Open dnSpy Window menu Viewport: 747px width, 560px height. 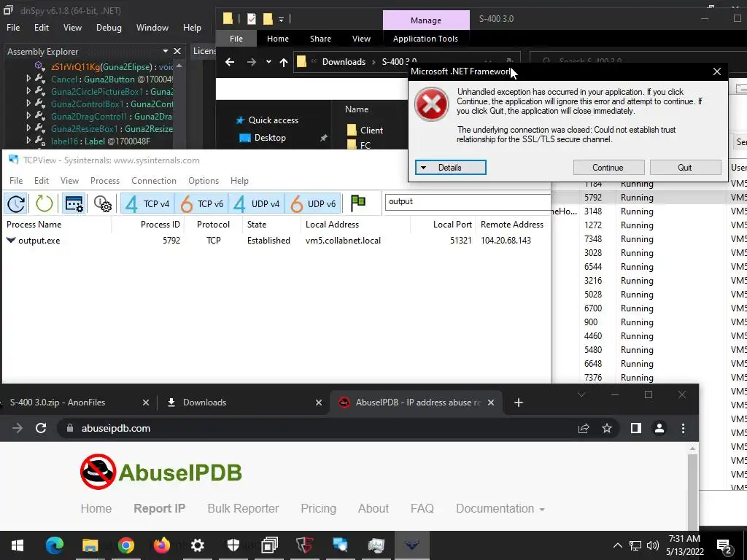pyautogui.click(x=152, y=28)
